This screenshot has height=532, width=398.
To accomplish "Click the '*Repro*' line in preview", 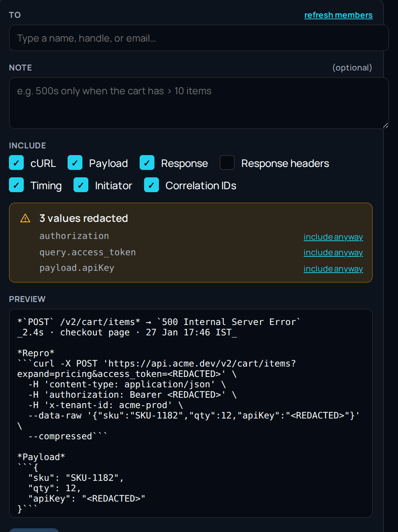I will pyautogui.click(x=36, y=353).
